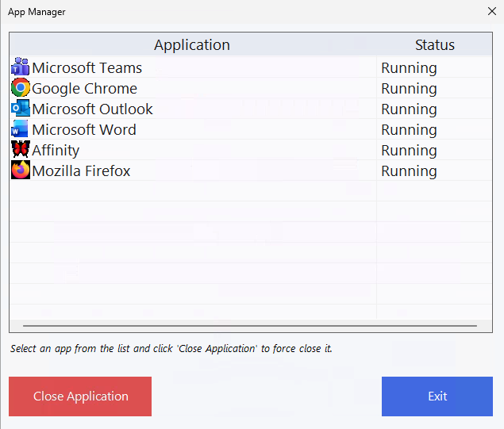Select the Microsoft Teams name text

tap(87, 68)
